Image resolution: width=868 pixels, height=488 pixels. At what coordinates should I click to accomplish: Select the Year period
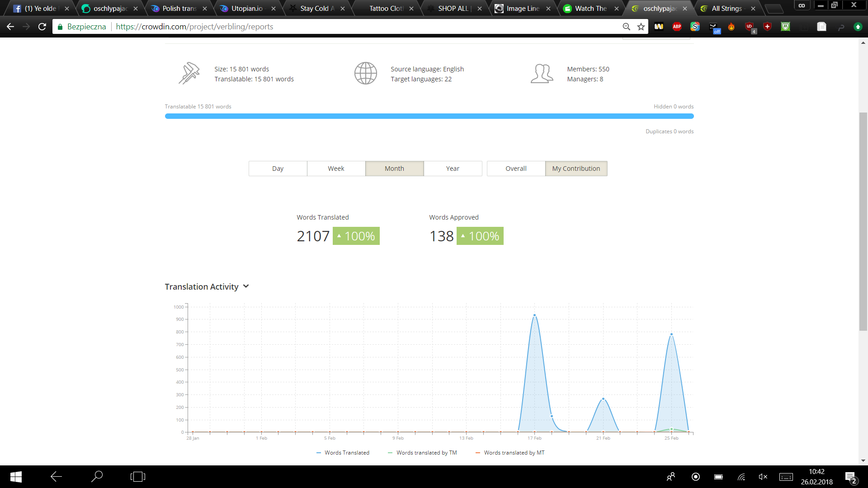pyautogui.click(x=453, y=169)
